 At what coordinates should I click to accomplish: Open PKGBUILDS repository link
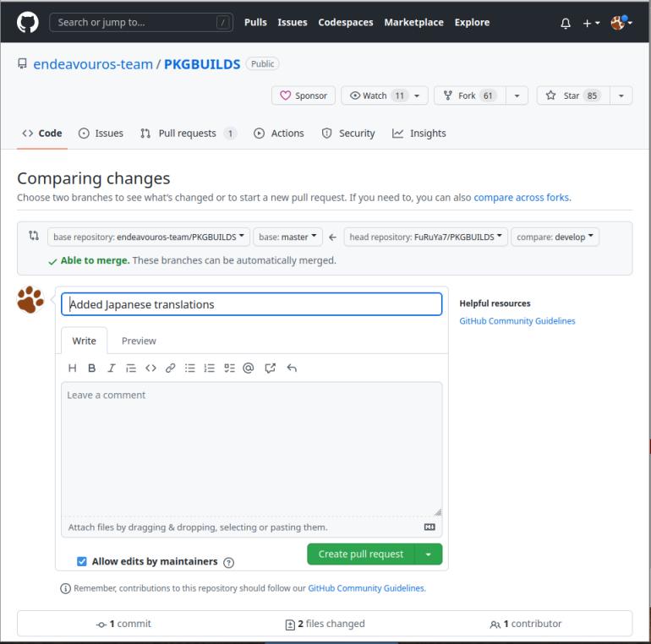click(202, 64)
